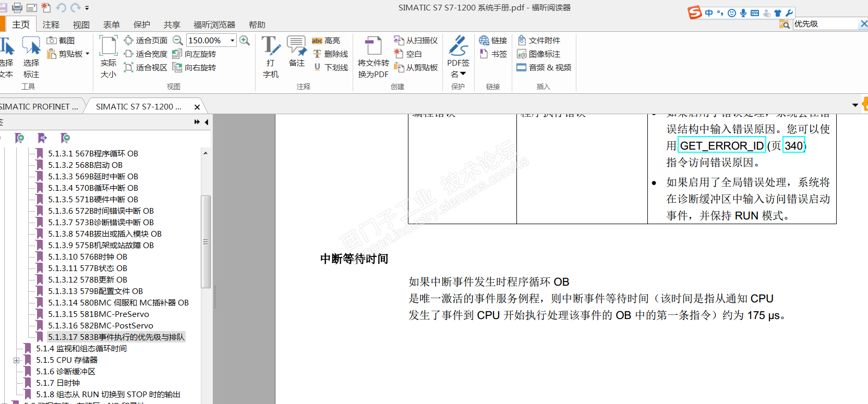Image resolution: width=868 pixels, height=404 pixels.
Task: Click 将文件转换为PDF convert button
Action: pos(373,57)
